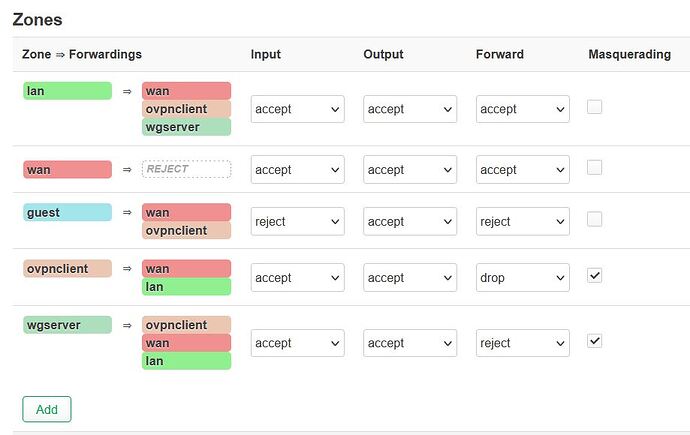Enable masquerading for the lan zone
This screenshot has height=435, width=690.
pos(594,107)
